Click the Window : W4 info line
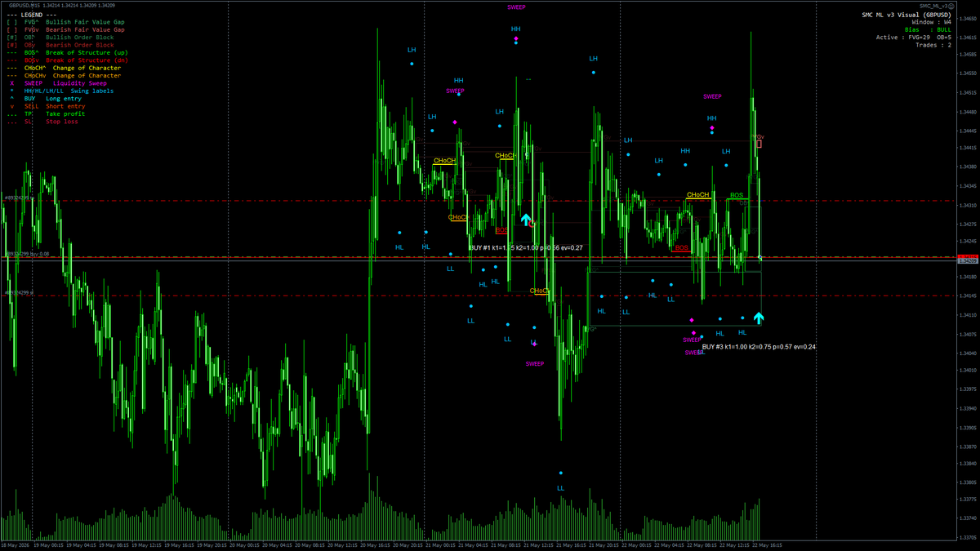The width and height of the screenshot is (980, 551). 932,22
